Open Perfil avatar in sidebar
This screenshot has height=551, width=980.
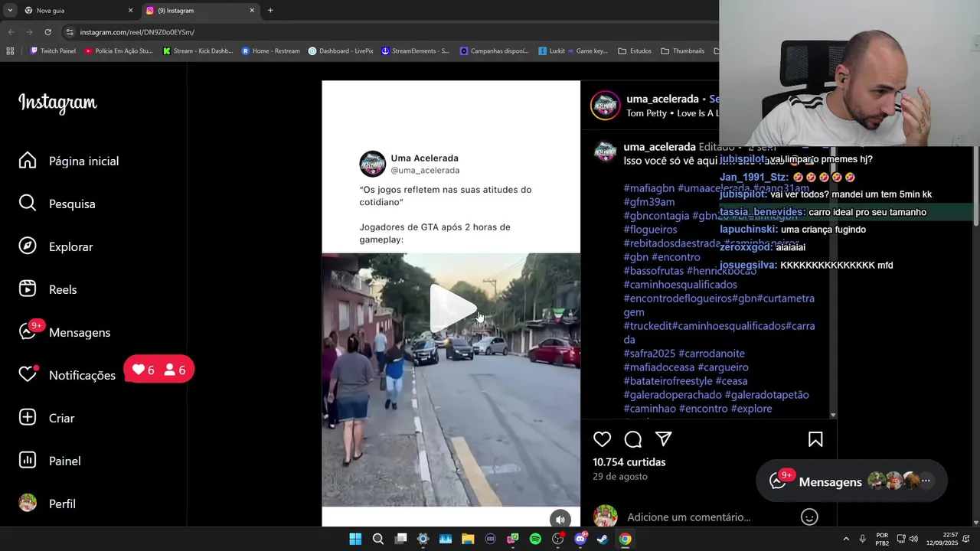tap(28, 503)
